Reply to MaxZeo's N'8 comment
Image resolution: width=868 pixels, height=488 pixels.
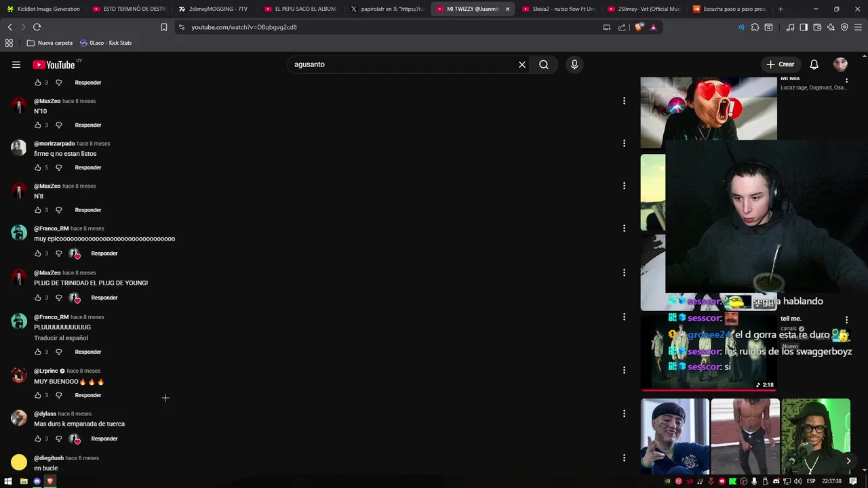coord(88,210)
